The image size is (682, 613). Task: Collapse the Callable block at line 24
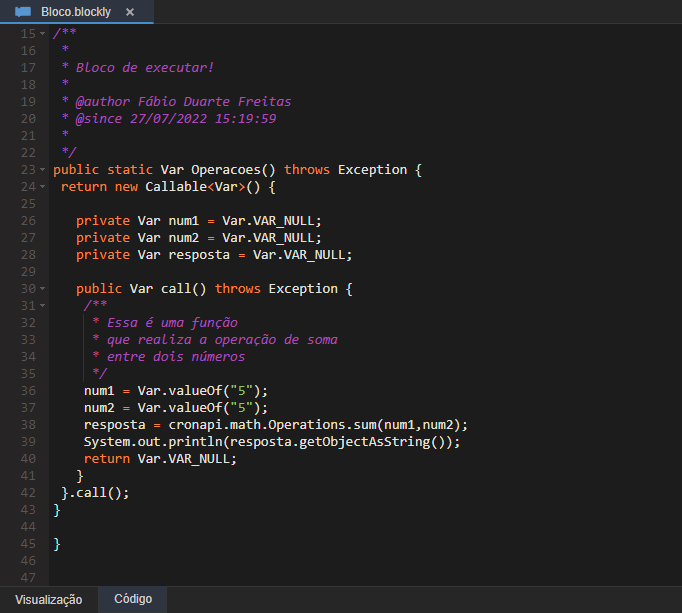43,186
